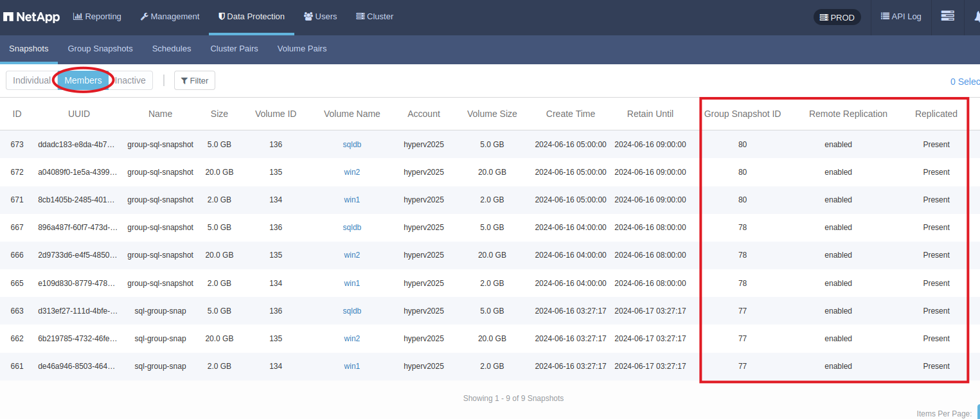Click snapshot ID 661 cell
Image resolution: width=980 pixels, height=419 pixels.
click(17, 366)
